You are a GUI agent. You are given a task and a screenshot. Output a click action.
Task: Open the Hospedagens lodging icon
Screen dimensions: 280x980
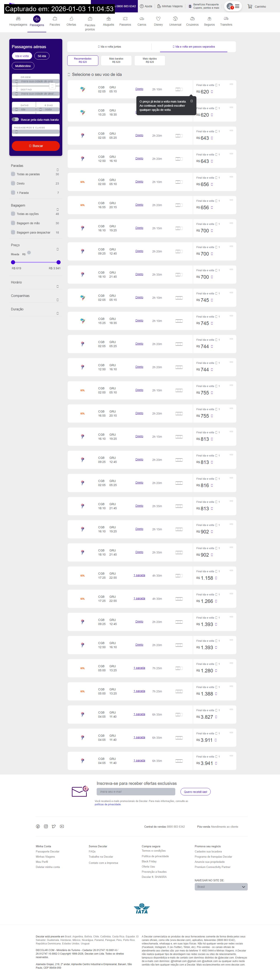coord(18,19)
